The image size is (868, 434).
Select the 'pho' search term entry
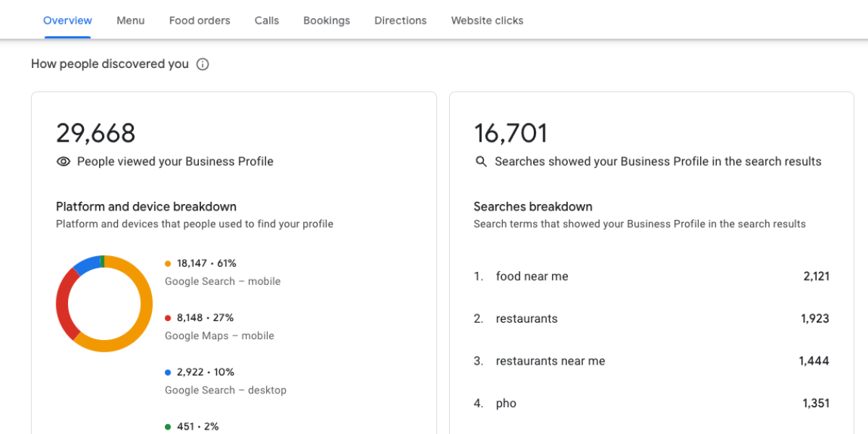506,403
